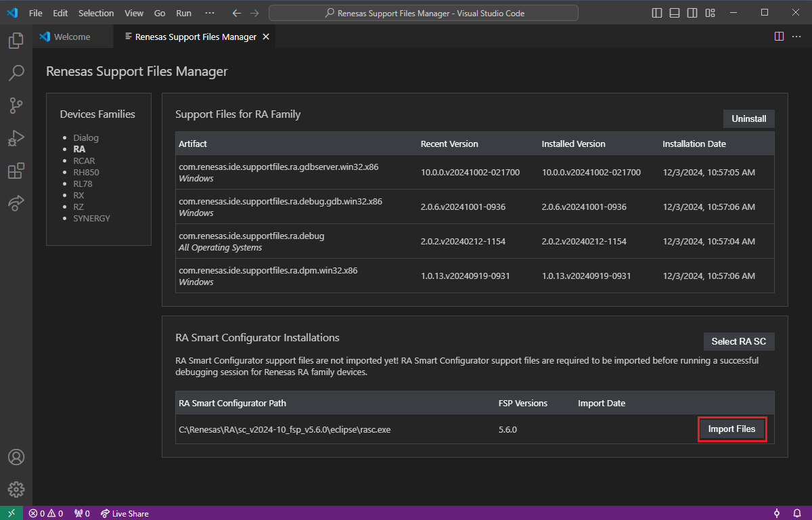
Task: Select RL78 device family
Action: pos(83,183)
